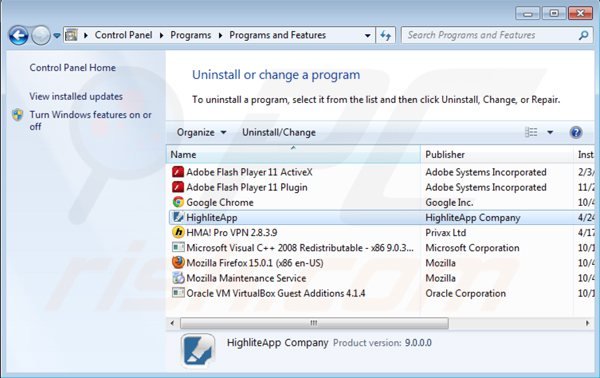Open Help with the question mark
The width and height of the screenshot is (600, 378).
click(x=576, y=132)
